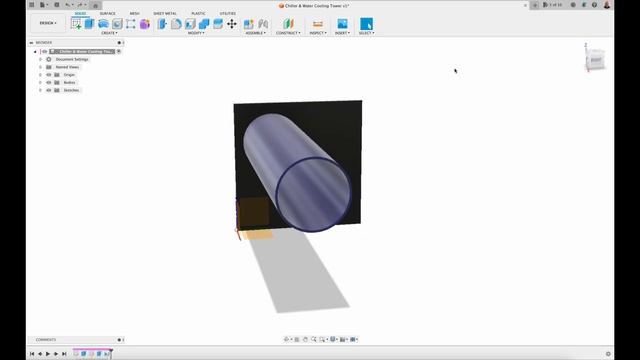Open the Construct dropdown menu

(x=288, y=33)
